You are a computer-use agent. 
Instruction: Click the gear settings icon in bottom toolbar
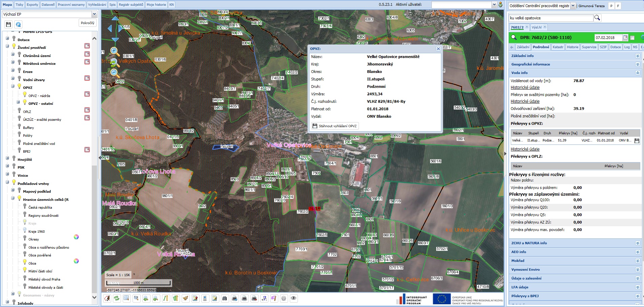tap(284, 299)
